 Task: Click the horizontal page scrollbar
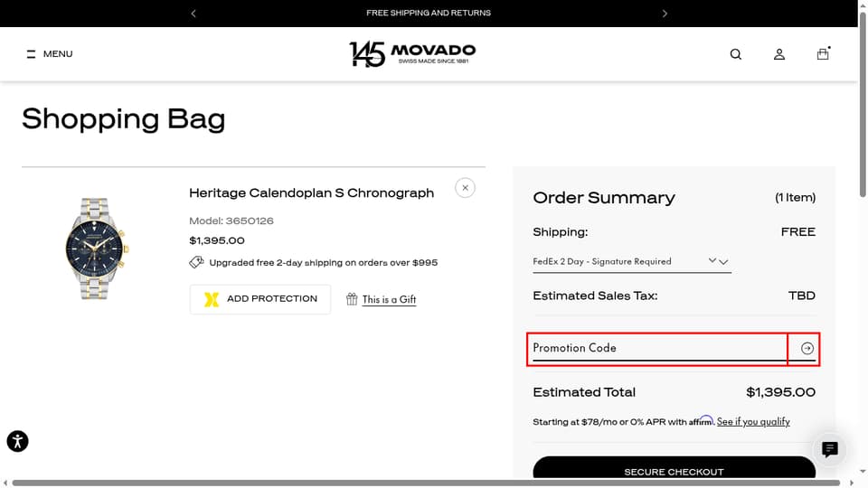[x=426, y=483]
